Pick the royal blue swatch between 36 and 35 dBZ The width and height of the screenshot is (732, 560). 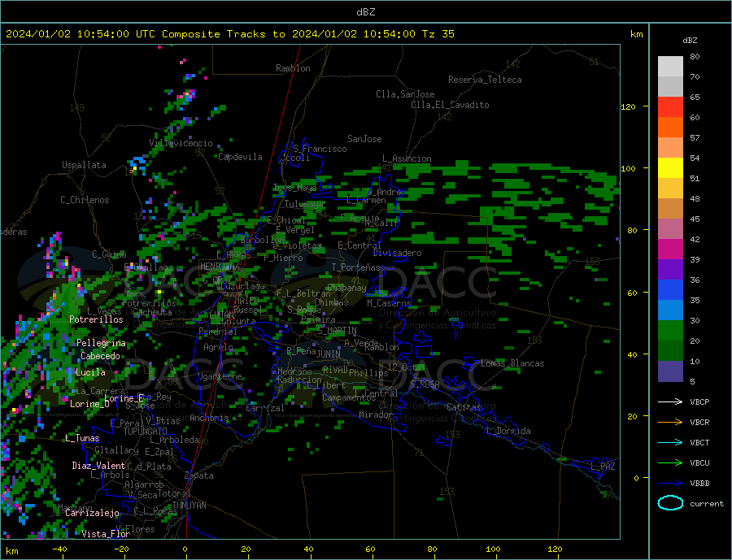tap(670, 290)
